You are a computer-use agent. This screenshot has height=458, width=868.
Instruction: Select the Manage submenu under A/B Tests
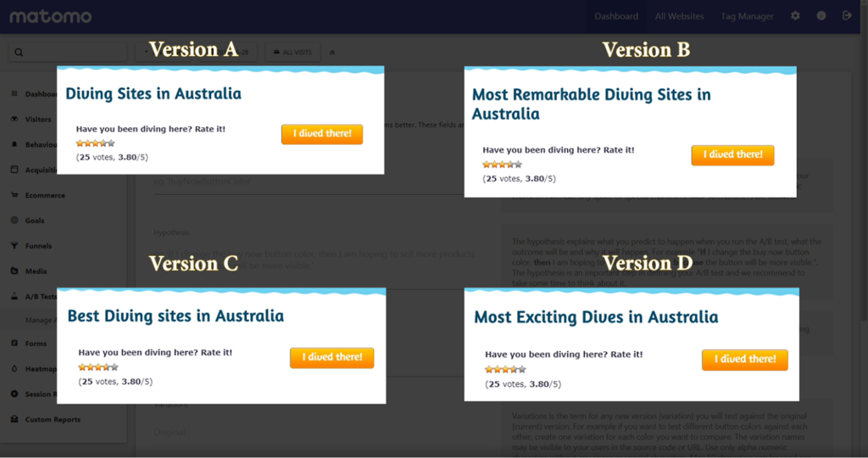[x=41, y=320]
